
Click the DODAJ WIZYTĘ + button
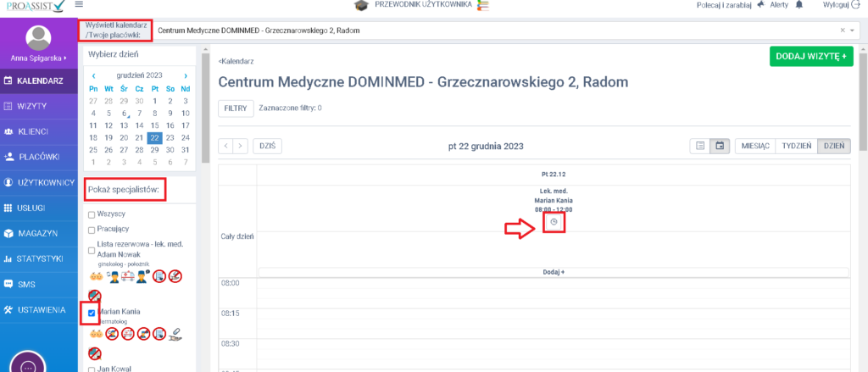coord(810,56)
